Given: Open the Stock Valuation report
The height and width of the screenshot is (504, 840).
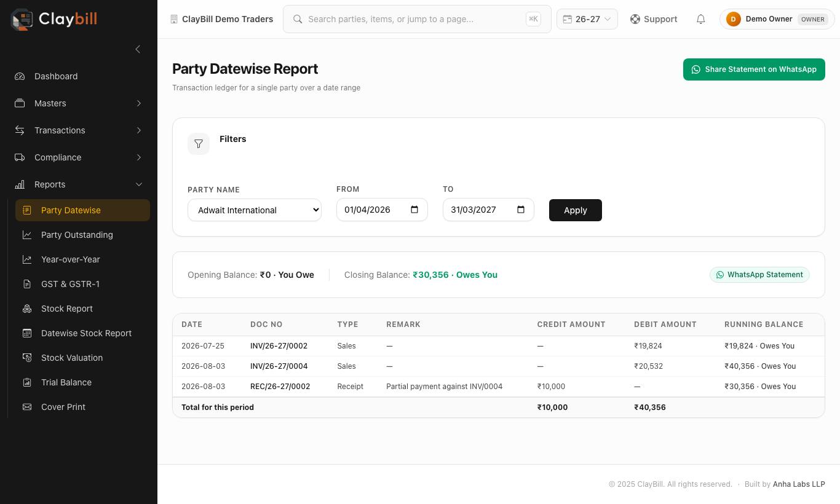Looking at the screenshot, I should [82, 358].
